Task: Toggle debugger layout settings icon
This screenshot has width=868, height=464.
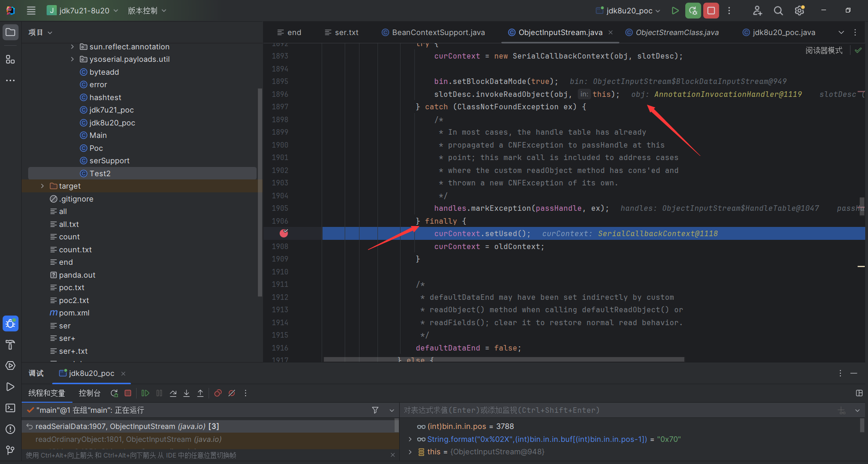Action: [x=859, y=393]
